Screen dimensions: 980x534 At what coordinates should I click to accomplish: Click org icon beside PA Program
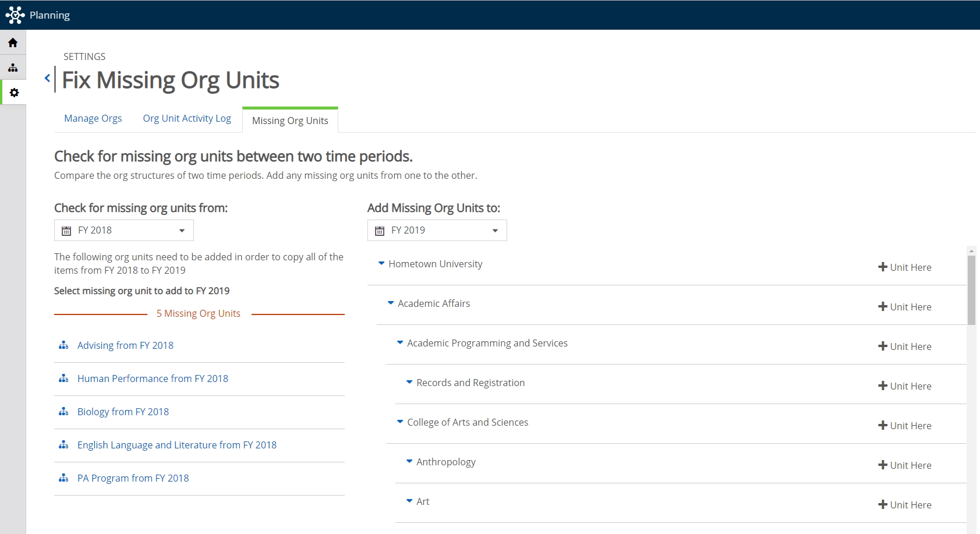point(63,478)
